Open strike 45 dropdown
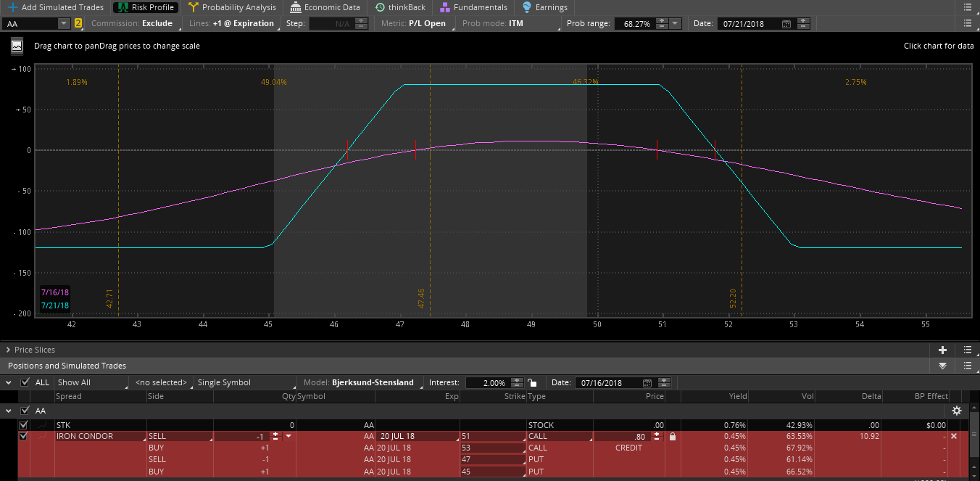This screenshot has width=980, height=481. point(493,472)
